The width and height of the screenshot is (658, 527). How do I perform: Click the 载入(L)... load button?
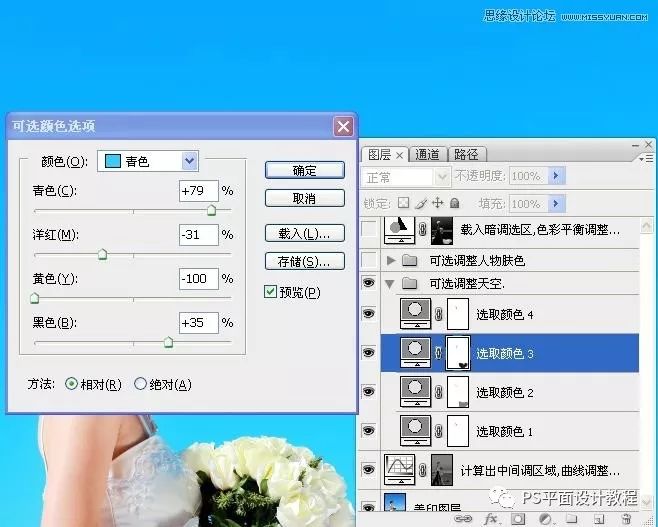pos(305,233)
